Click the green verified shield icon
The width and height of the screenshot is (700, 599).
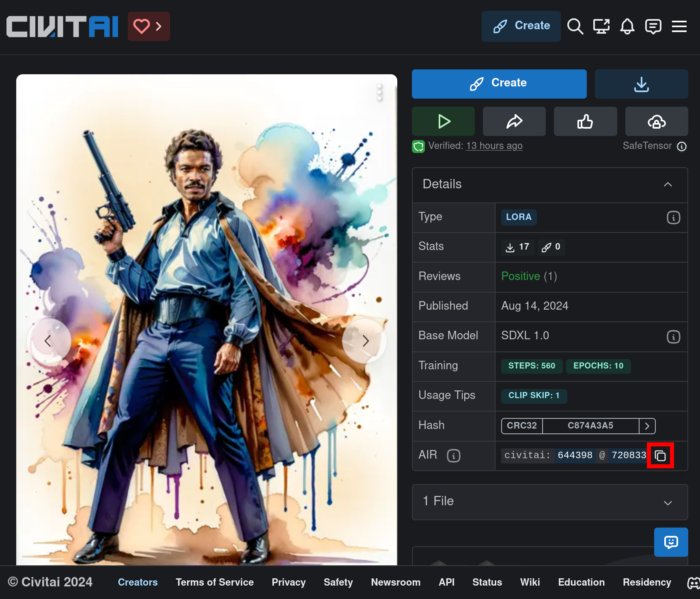pyautogui.click(x=418, y=146)
